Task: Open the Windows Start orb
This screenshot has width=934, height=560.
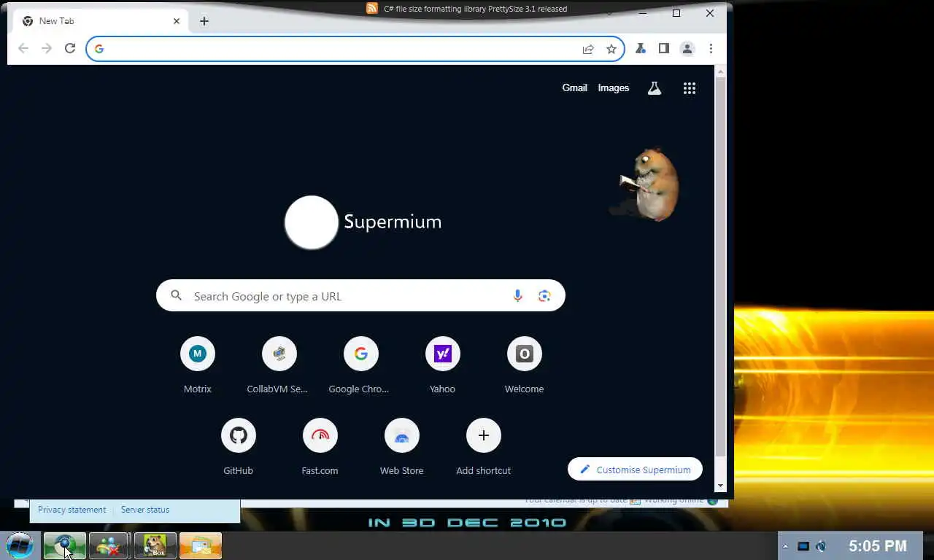Action: pyautogui.click(x=20, y=545)
